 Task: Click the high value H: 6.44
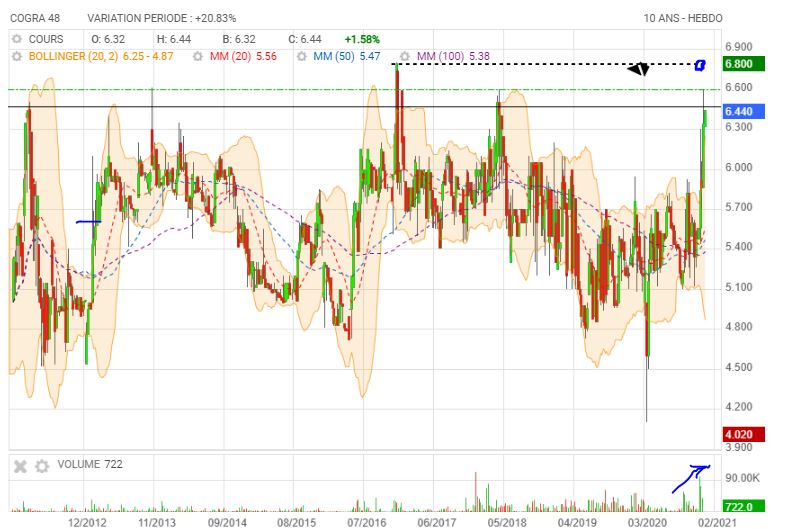pyautogui.click(x=174, y=39)
